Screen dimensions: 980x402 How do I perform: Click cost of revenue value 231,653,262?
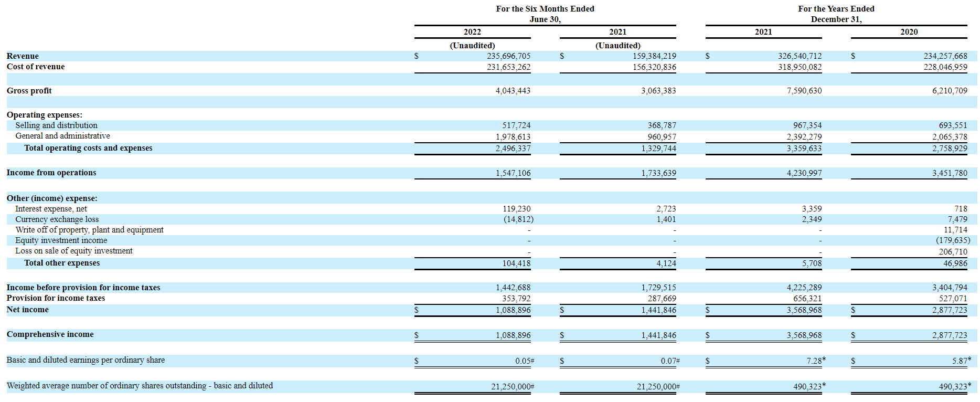coord(508,67)
